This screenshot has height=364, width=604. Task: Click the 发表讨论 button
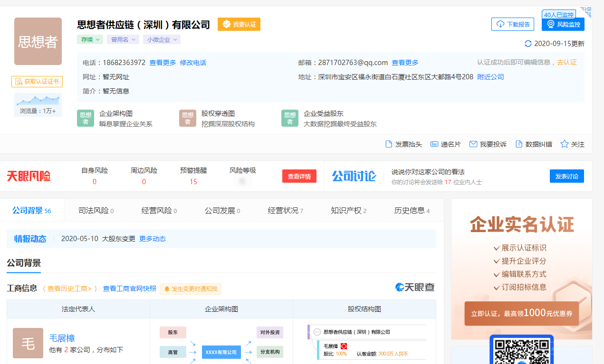[566, 176]
